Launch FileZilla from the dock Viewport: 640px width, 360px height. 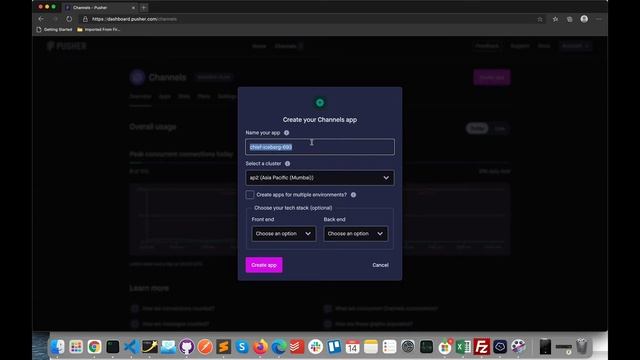click(482, 347)
